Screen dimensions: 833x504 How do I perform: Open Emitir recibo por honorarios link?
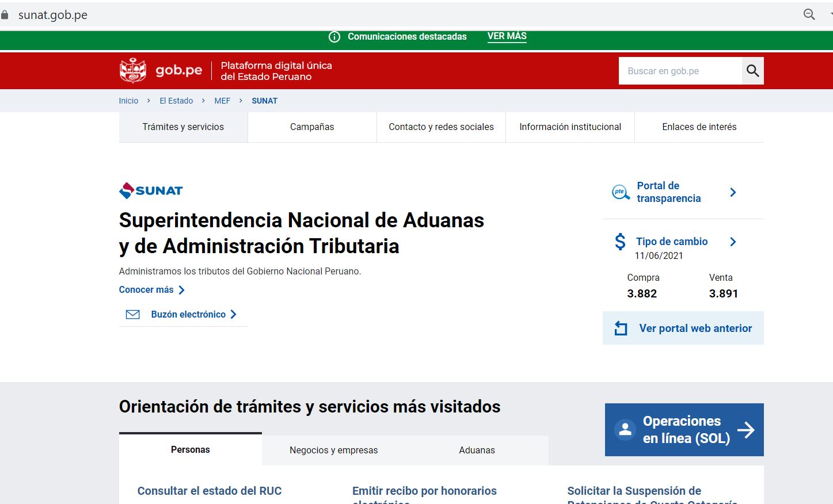424,495
